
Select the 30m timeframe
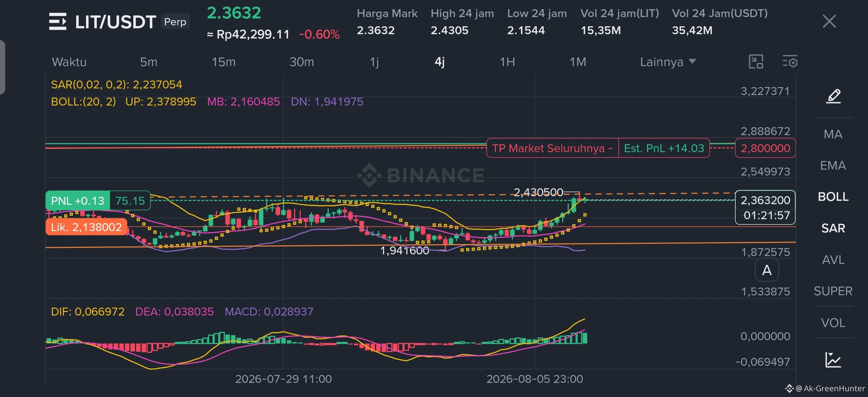tap(302, 62)
